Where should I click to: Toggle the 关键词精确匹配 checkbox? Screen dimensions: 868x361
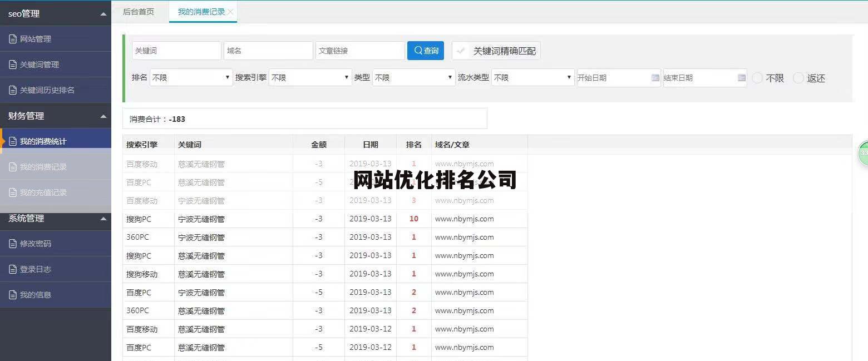461,51
